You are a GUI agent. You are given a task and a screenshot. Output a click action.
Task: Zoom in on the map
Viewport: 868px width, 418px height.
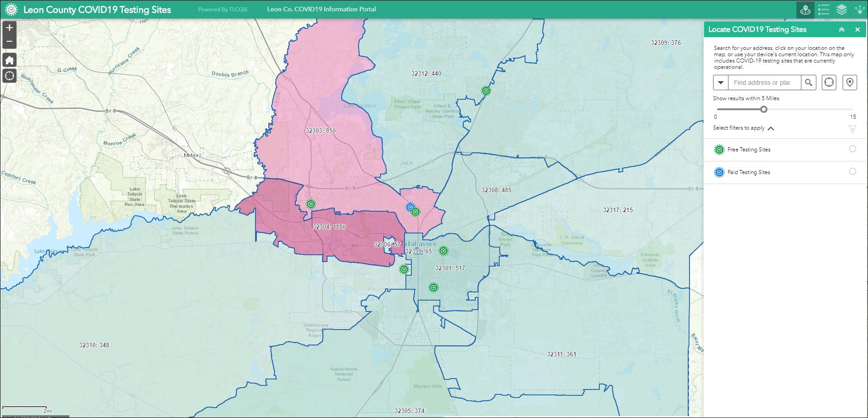tap(10, 28)
